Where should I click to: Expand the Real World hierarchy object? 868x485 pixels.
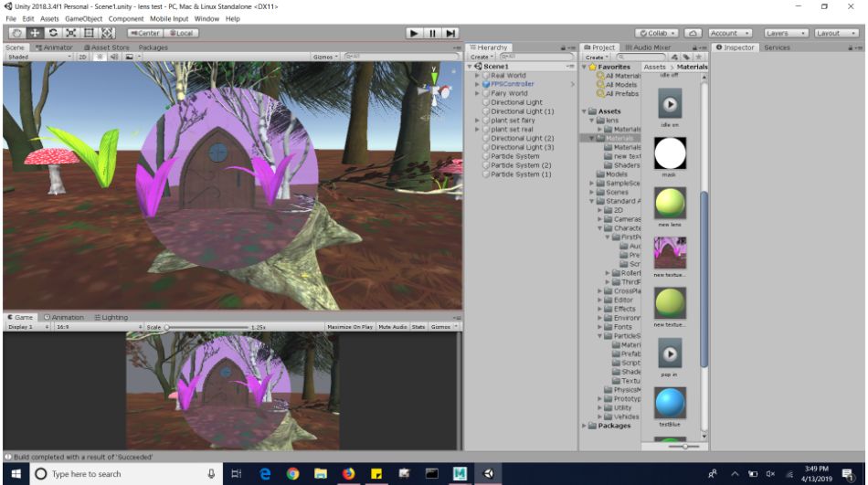pos(477,76)
